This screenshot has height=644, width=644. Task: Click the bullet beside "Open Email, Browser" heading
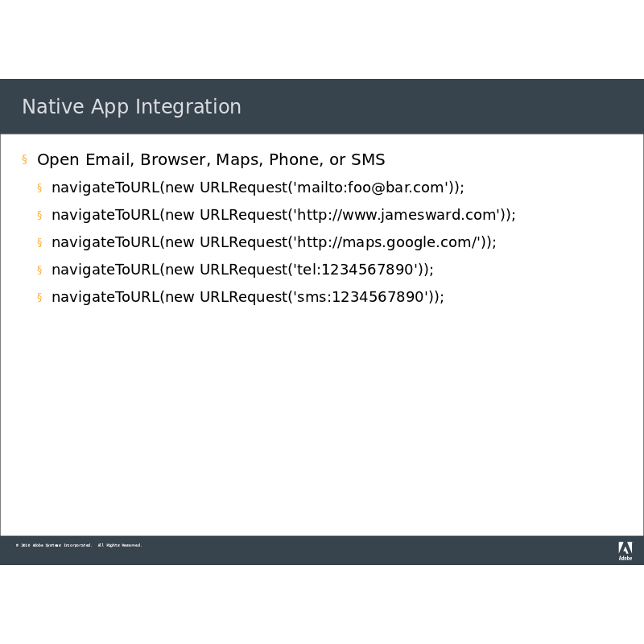[x=24, y=159]
